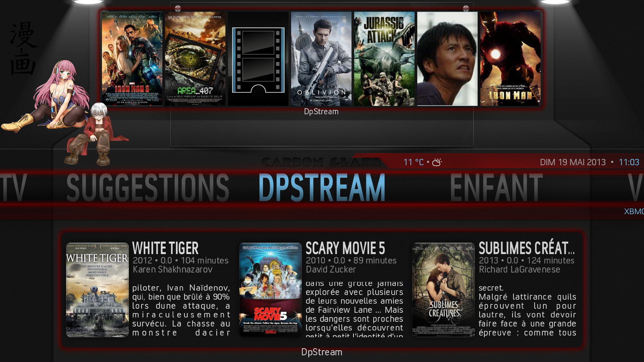The image size is (644, 362).
Task: Open the Oblivion movie poster
Action: pos(321,59)
